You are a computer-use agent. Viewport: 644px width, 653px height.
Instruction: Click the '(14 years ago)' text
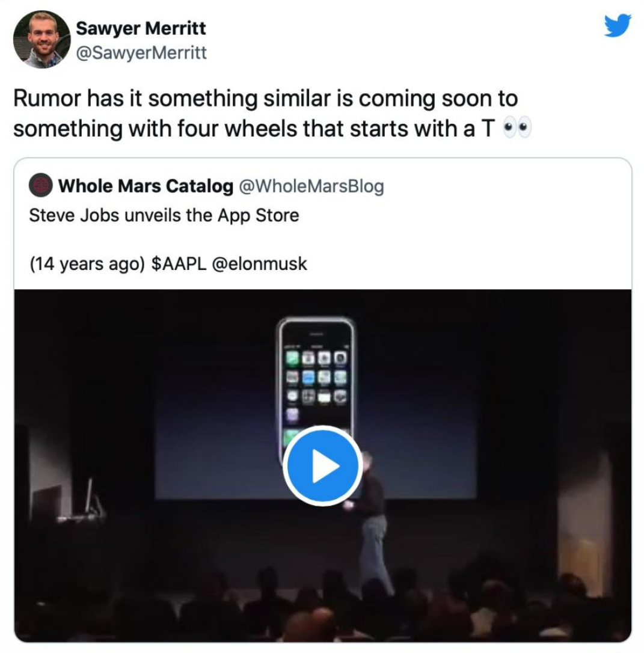[87, 264]
